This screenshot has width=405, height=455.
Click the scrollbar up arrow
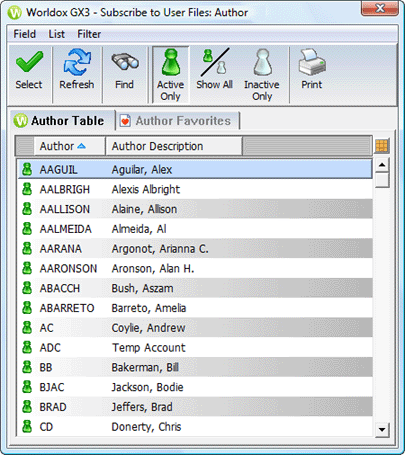pyautogui.click(x=382, y=165)
